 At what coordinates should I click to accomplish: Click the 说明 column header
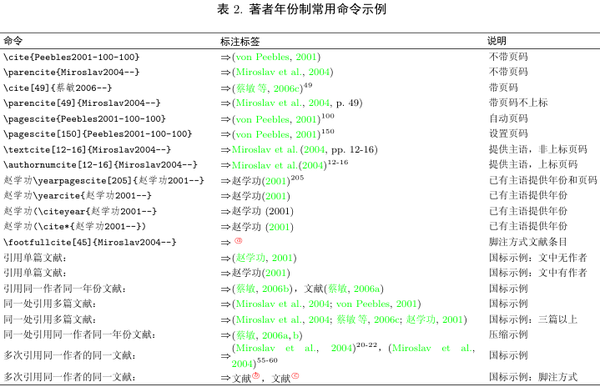point(497,41)
